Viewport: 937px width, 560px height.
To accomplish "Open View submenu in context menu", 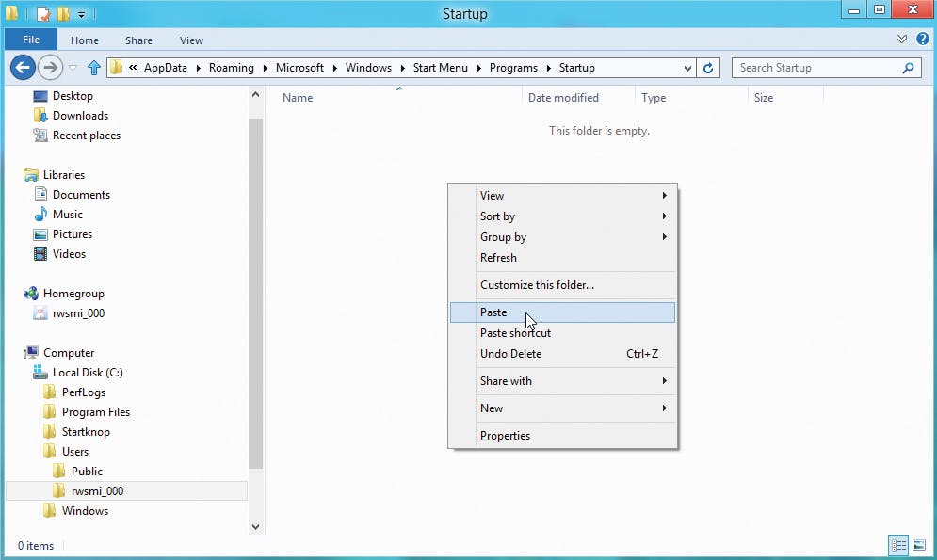I will coord(562,195).
